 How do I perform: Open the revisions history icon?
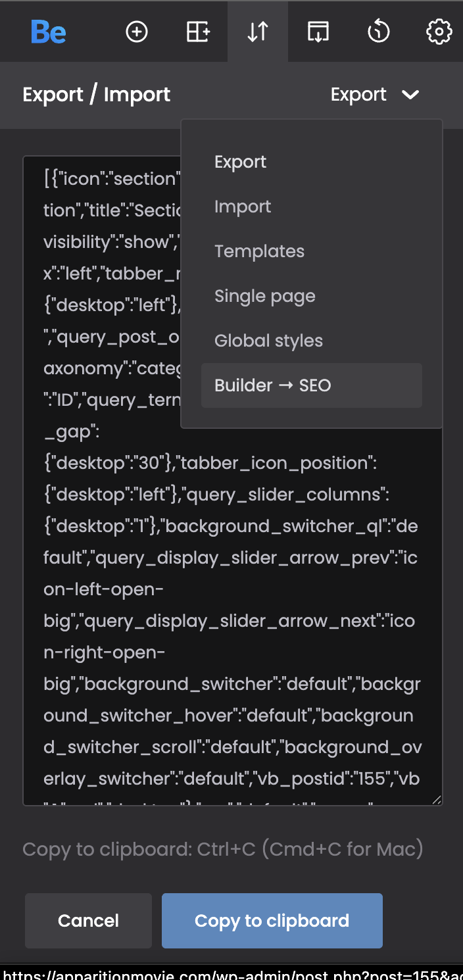click(379, 32)
